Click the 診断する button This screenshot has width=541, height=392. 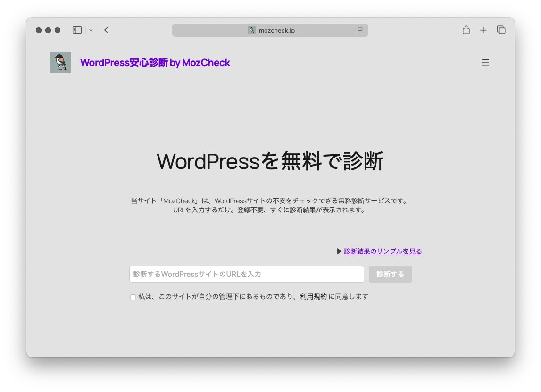coord(390,274)
